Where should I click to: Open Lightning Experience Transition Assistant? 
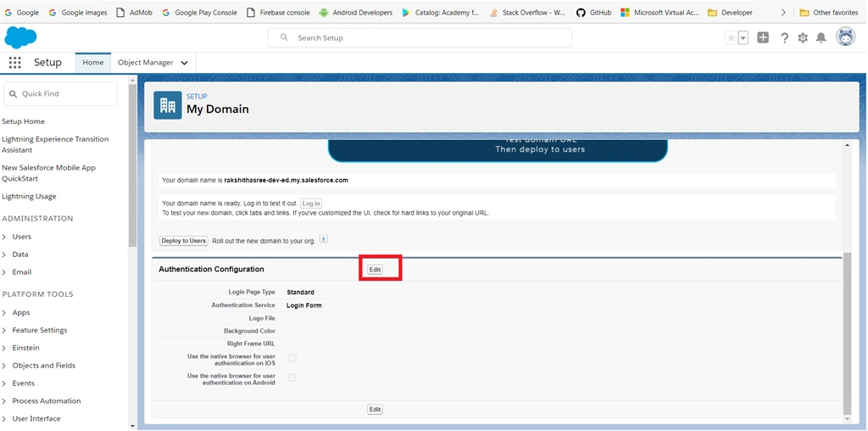(55, 144)
